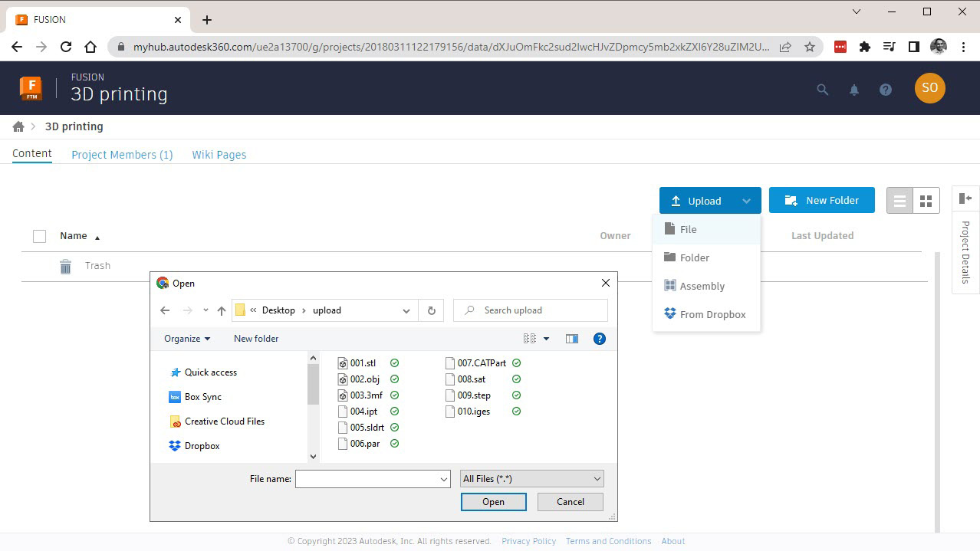Open the search magnifier in Fusion header
The height and width of the screenshot is (551, 980).
823,90
